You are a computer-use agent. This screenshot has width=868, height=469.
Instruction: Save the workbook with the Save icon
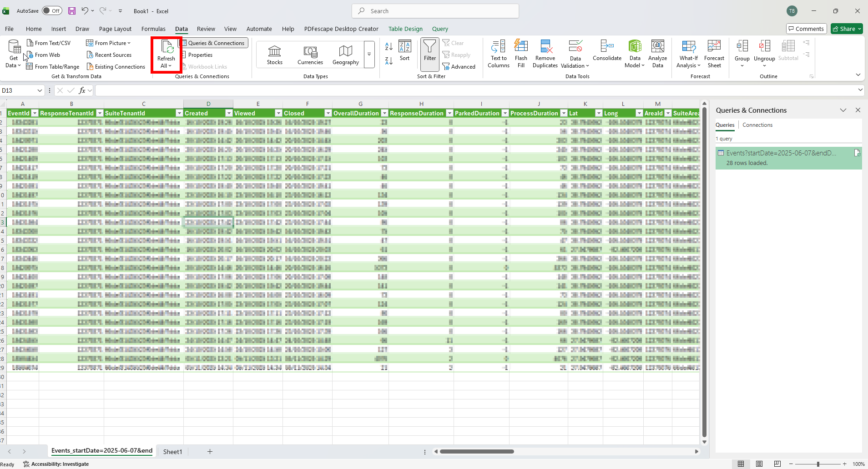[x=72, y=11]
